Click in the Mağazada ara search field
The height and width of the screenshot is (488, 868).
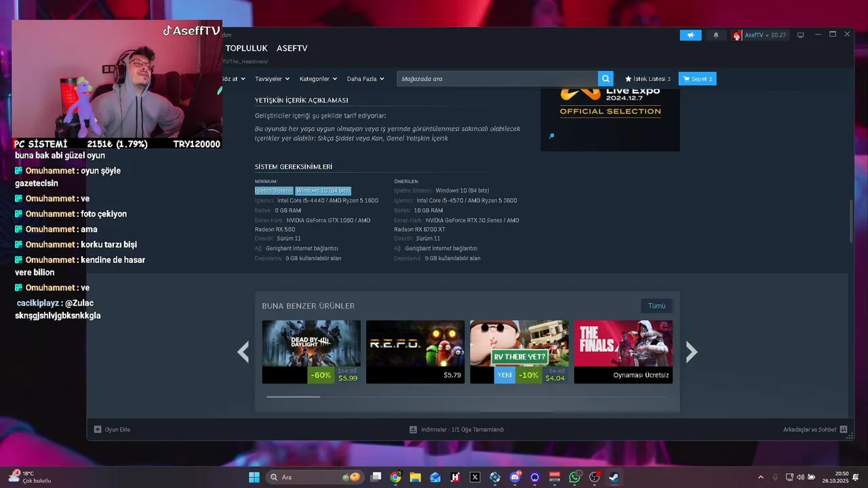pos(497,79)
